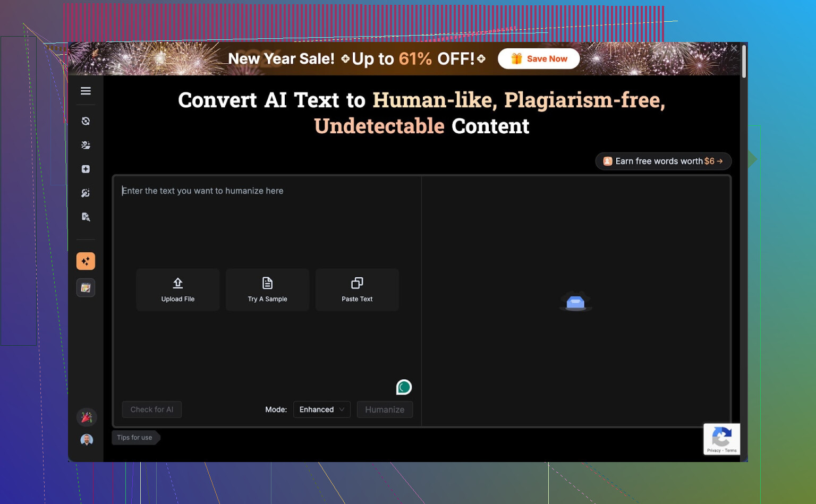Open the hamburger menu in the sidebar
The height and width of the screenshot is (504, 816).
(86, 91)
